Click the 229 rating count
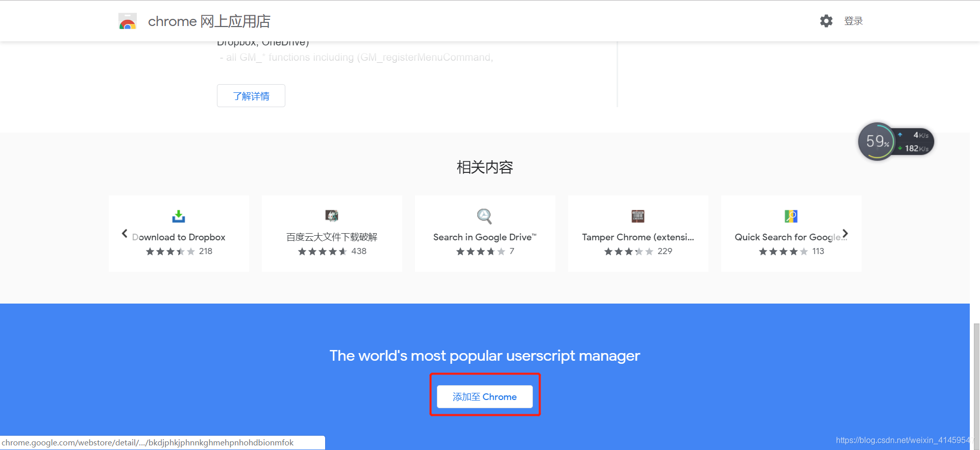The image size is (980, 450). (x=665, y=251)
